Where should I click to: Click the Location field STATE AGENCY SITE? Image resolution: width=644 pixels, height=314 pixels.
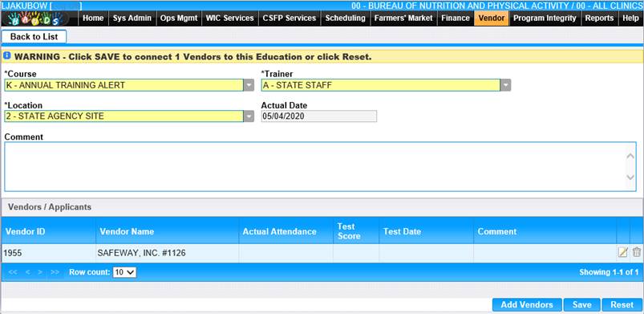click(x=124, y=116)
